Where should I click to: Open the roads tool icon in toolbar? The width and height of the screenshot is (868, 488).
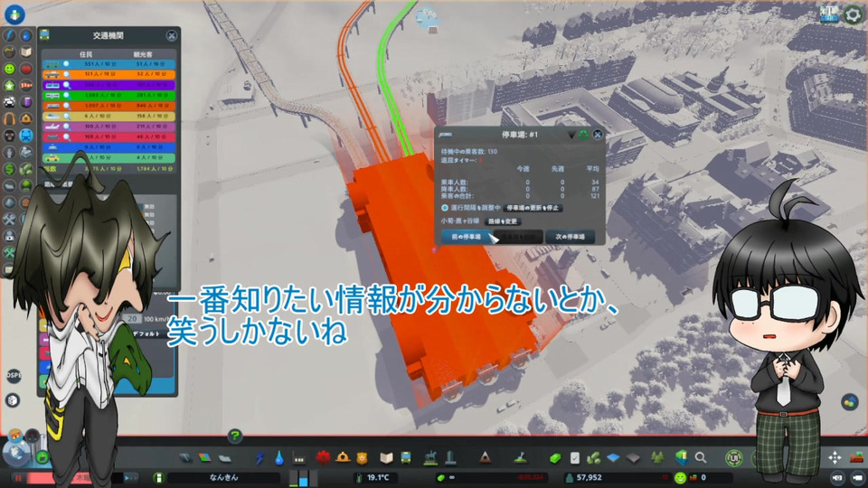(x=186, y=458)
